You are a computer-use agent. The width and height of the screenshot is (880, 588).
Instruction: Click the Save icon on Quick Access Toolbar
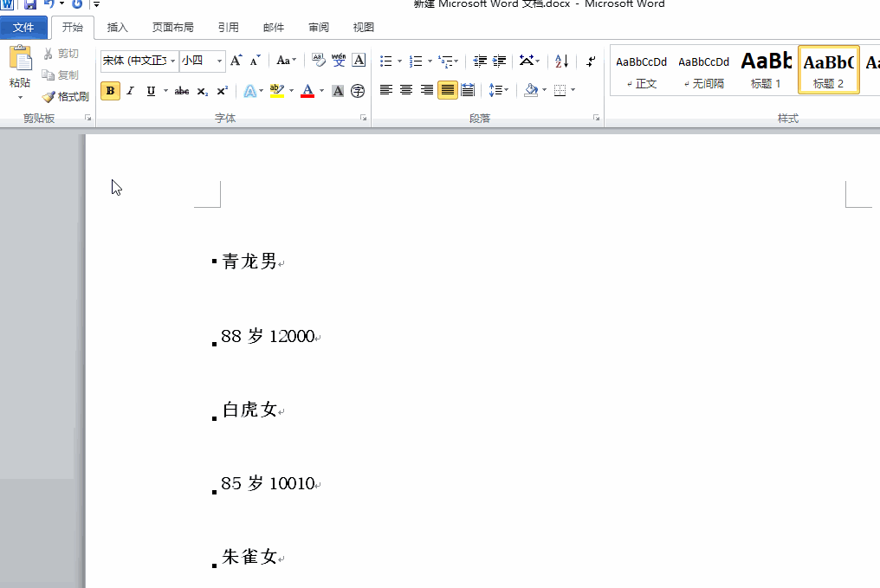pyautogui.click(x=30, y=4)
